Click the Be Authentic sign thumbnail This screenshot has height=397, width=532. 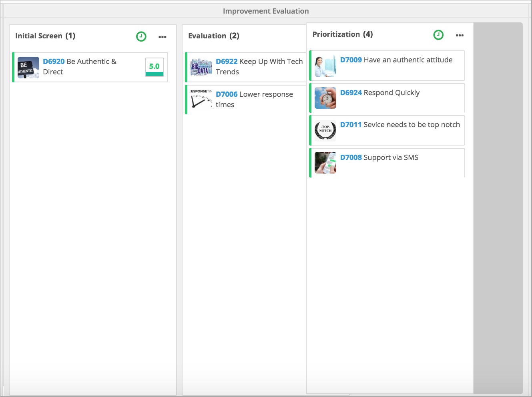coord(28,68)
